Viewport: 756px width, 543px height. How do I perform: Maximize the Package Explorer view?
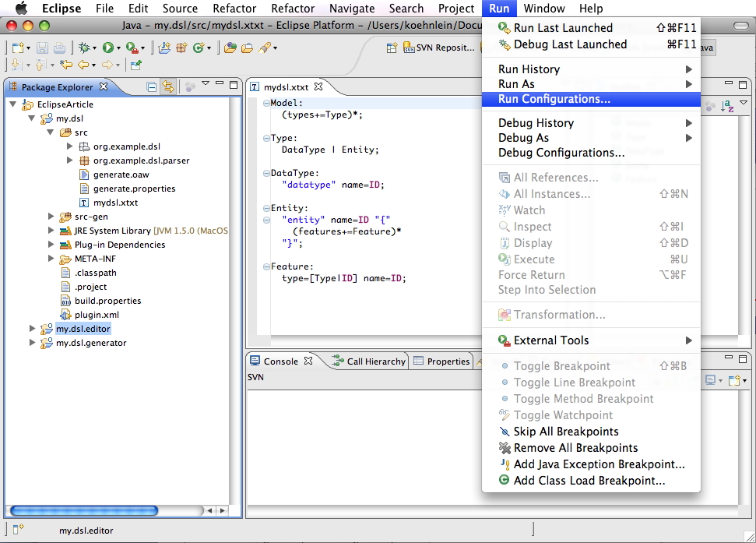[x=234, y=84]
